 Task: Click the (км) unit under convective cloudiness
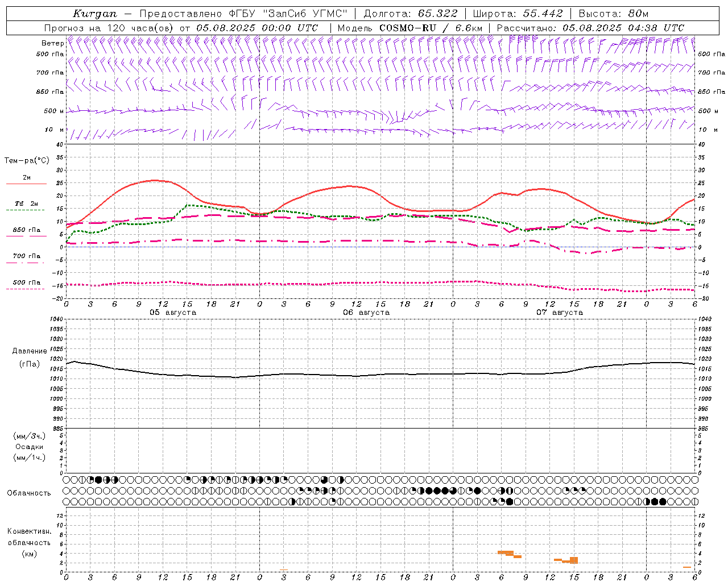30,554
